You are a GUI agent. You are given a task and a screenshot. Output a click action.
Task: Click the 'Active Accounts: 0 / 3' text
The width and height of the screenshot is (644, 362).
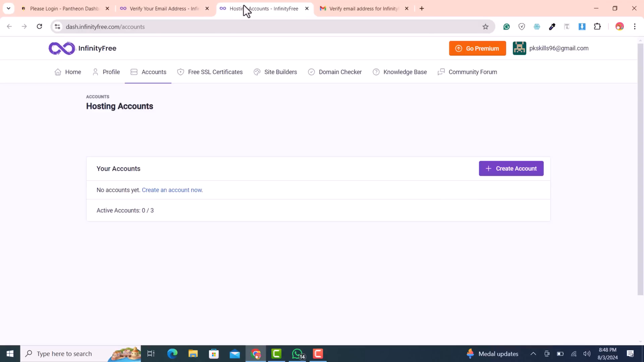(x=125, y=210)
